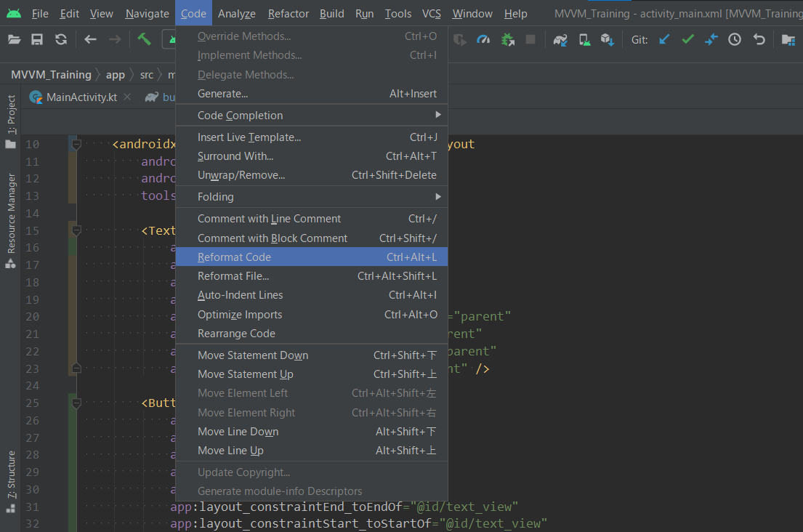Open Git Show History clock icon
803x532 pixels.
point(735,40)
